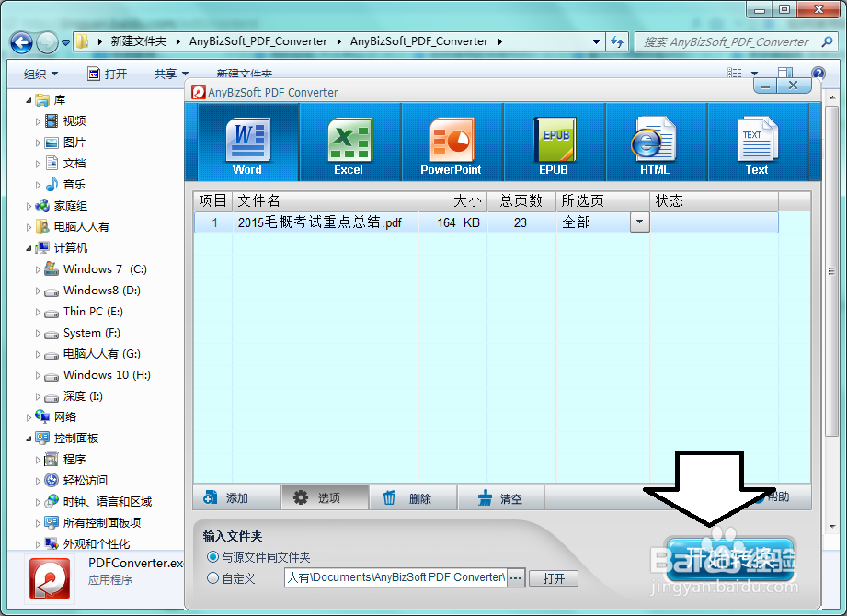Select System (F:) drive
Screen dimensions: 847x616
click(x=91, y=333)
